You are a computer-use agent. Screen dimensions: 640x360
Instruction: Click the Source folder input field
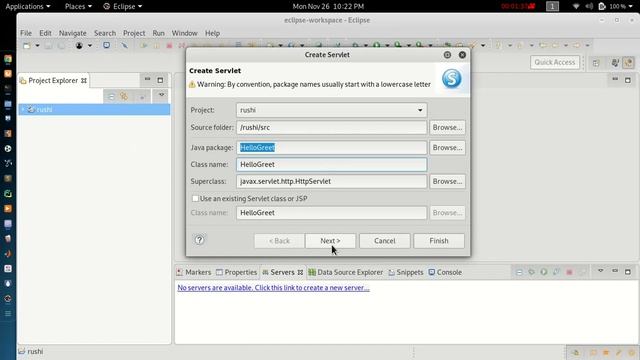pyautogui.click(x=331, y=127)
